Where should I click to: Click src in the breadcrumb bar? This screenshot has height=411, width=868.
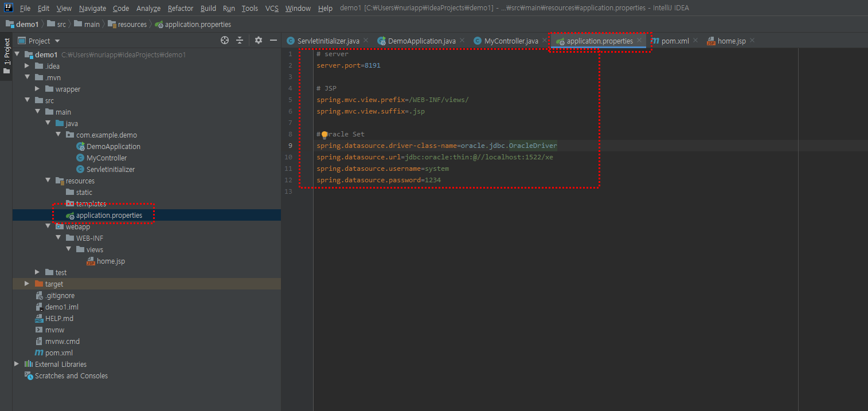point(56,24)
